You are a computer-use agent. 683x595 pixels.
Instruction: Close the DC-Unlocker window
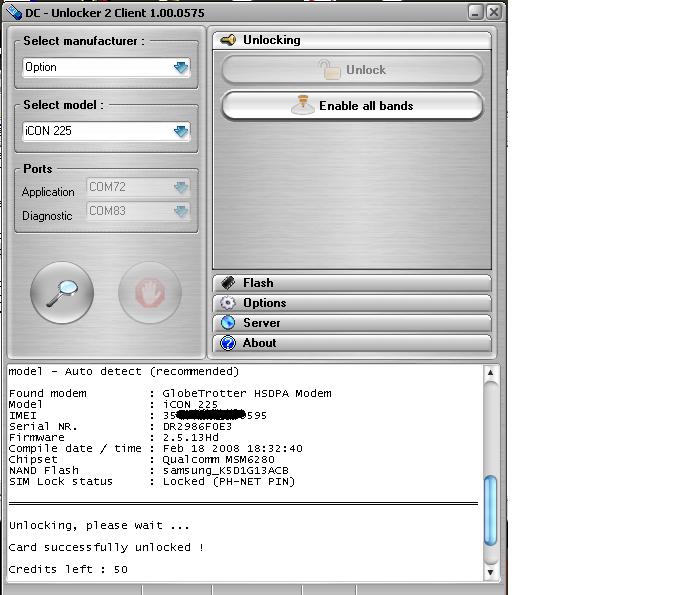494,12
